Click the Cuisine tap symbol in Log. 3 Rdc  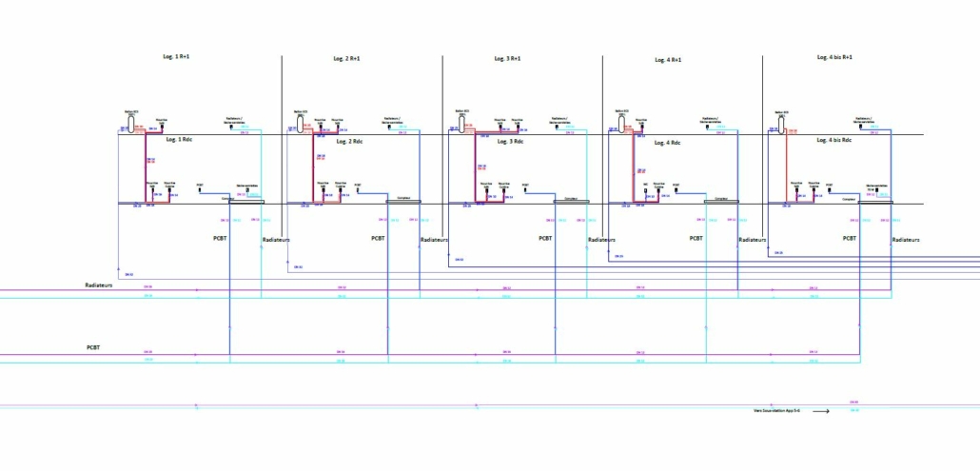coord(503,190)
